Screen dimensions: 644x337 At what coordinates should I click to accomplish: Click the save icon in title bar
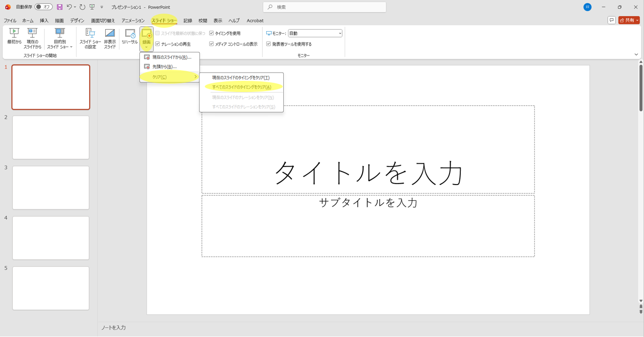(59, 7)
